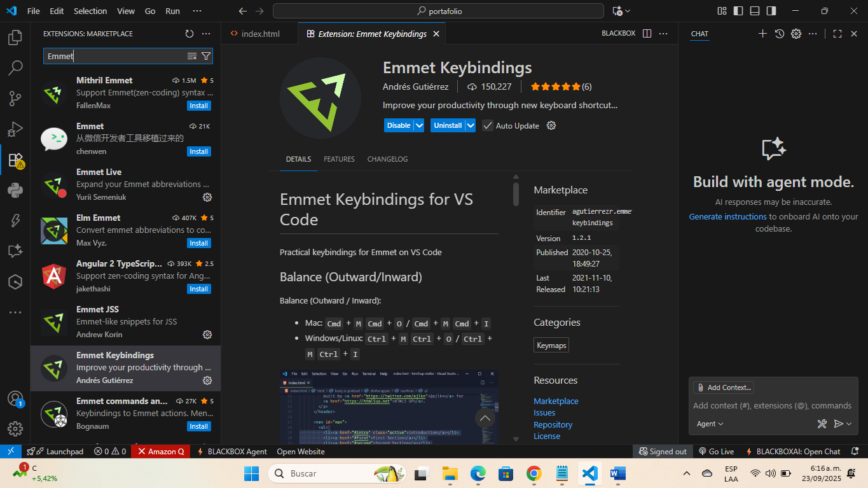Open the Disable button dropdown arrow
The width and height of the screenshot is (868, 488).
pos(419,125)
